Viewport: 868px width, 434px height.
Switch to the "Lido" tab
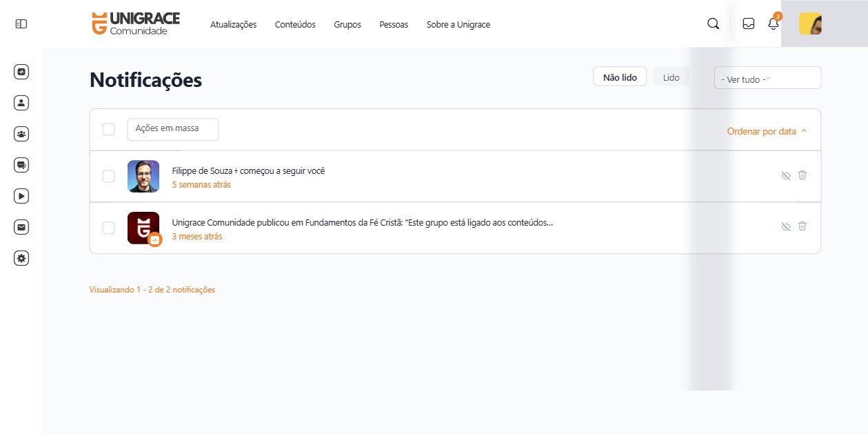tap(671, 77)
